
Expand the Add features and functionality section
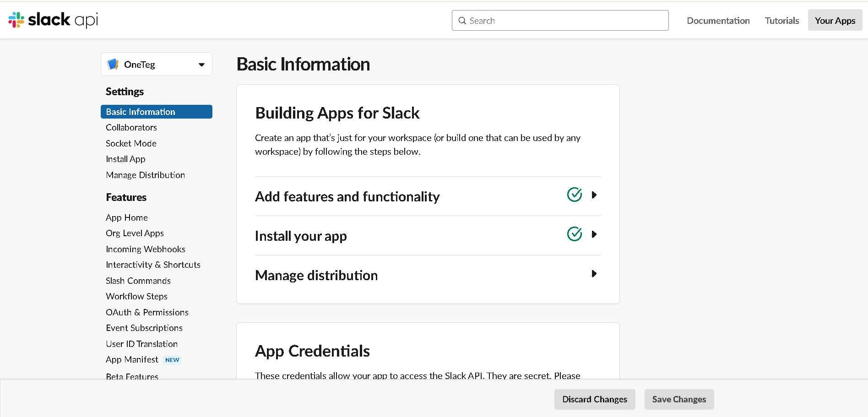(x=594, y=195)
